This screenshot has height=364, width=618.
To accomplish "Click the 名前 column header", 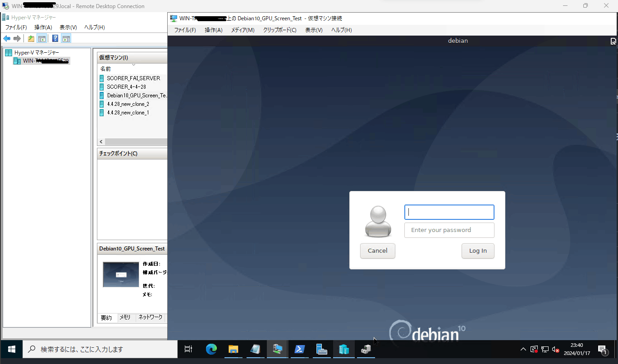I will [x=105, y=69].
